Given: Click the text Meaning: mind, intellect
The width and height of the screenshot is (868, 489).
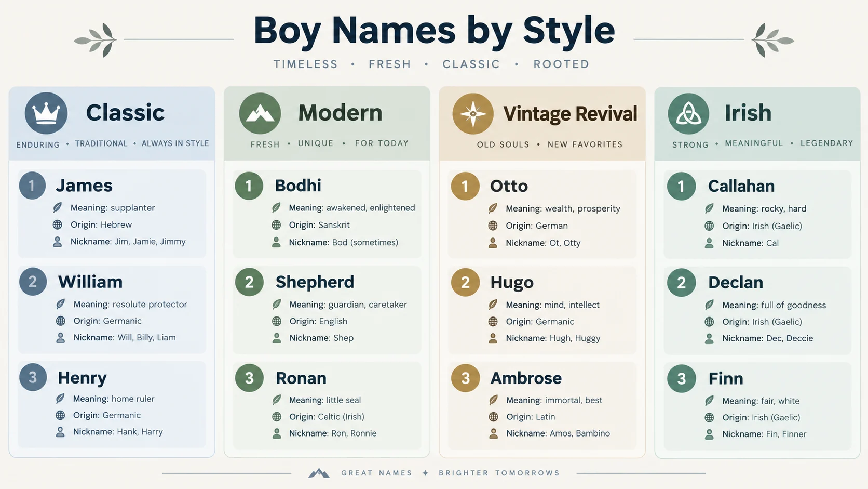Looking at the screenshot, I should pos(553,305).
